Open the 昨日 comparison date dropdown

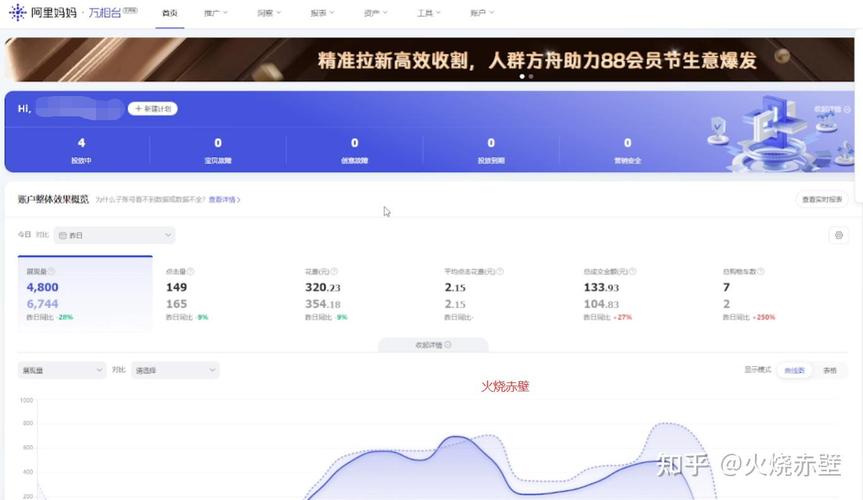114,235
